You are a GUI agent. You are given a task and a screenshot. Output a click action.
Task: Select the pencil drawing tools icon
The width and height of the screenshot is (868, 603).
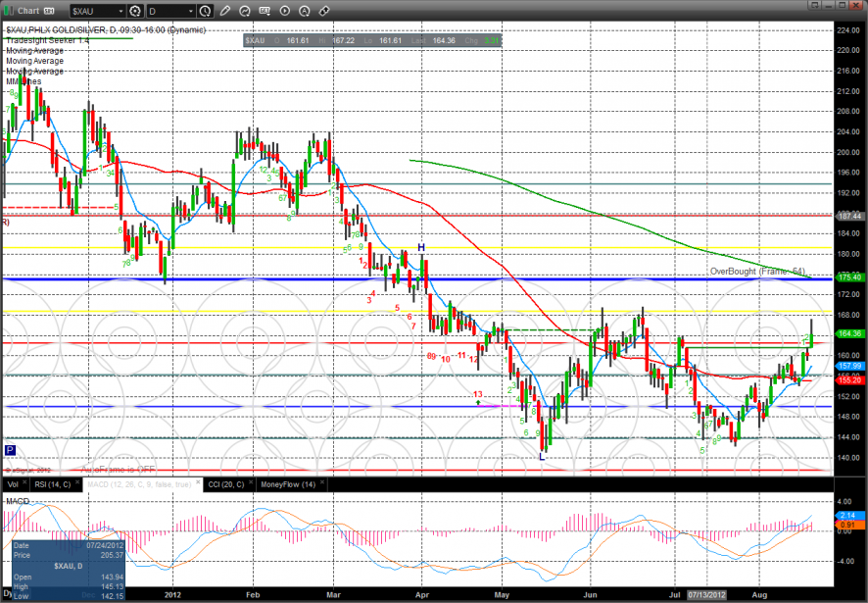point(224,11)
